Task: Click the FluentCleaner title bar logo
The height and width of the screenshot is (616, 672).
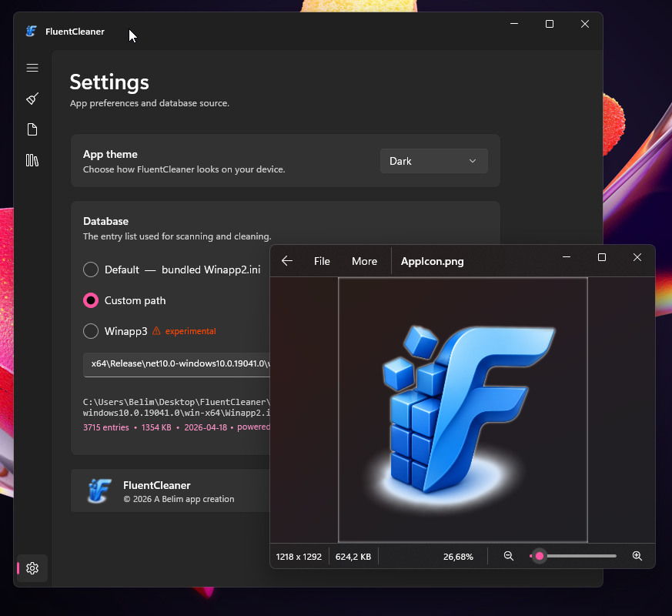Action: [32, 32]
